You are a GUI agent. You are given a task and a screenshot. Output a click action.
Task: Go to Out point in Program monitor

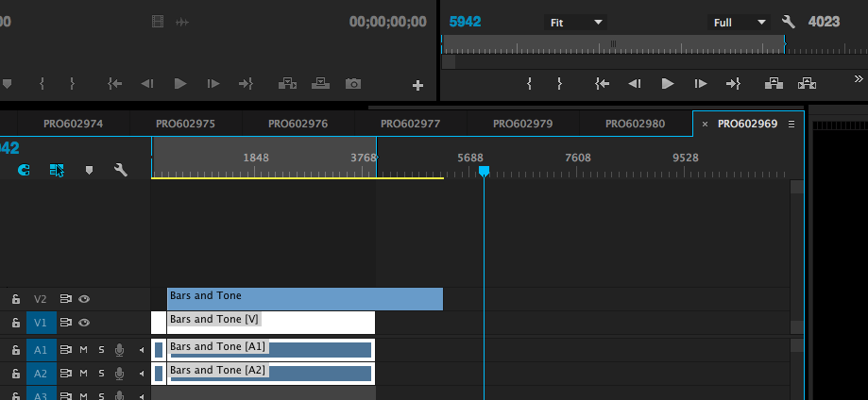tap(733, 84)
